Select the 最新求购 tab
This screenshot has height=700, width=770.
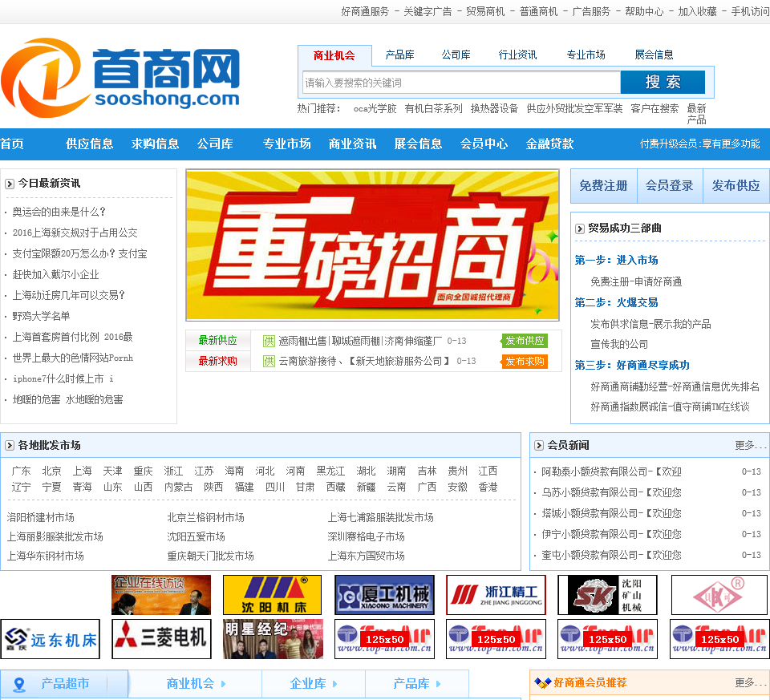(217, 362)
